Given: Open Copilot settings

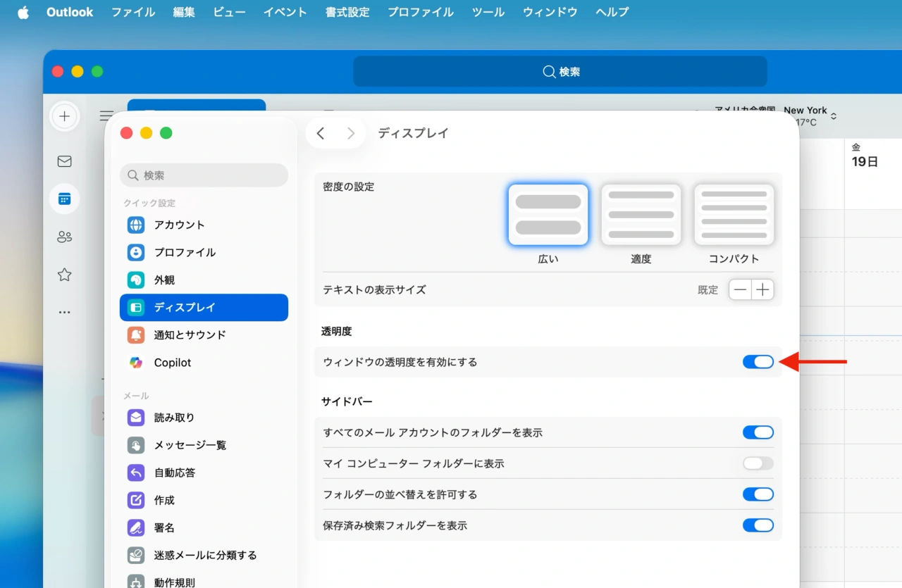Looking at the screenshot, I should [x=204, y=363].
